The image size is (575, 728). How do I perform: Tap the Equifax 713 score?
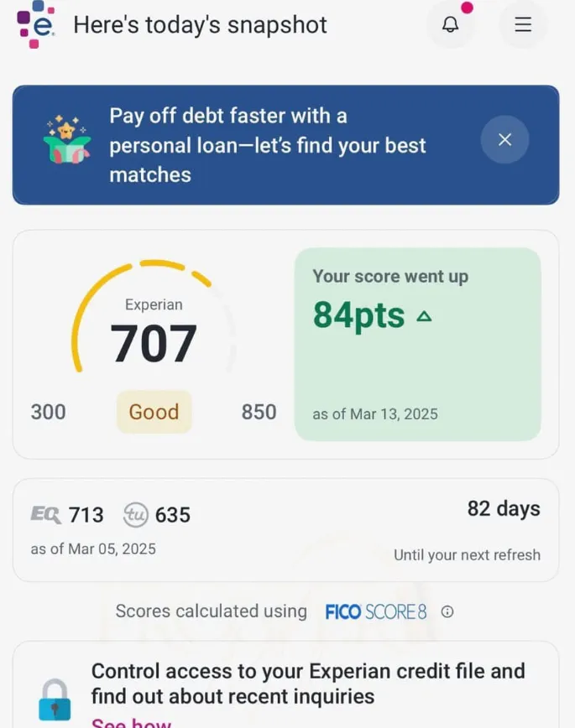tap(86, 515)
